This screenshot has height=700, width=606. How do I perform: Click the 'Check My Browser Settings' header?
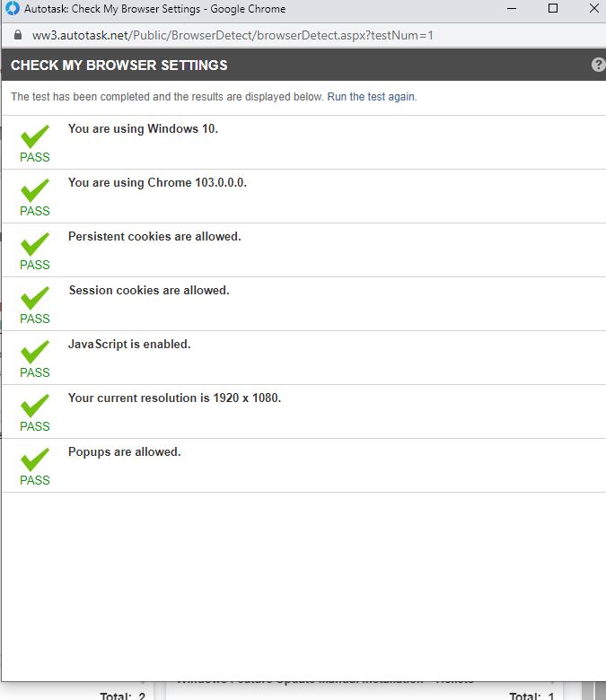coord(119,66)
